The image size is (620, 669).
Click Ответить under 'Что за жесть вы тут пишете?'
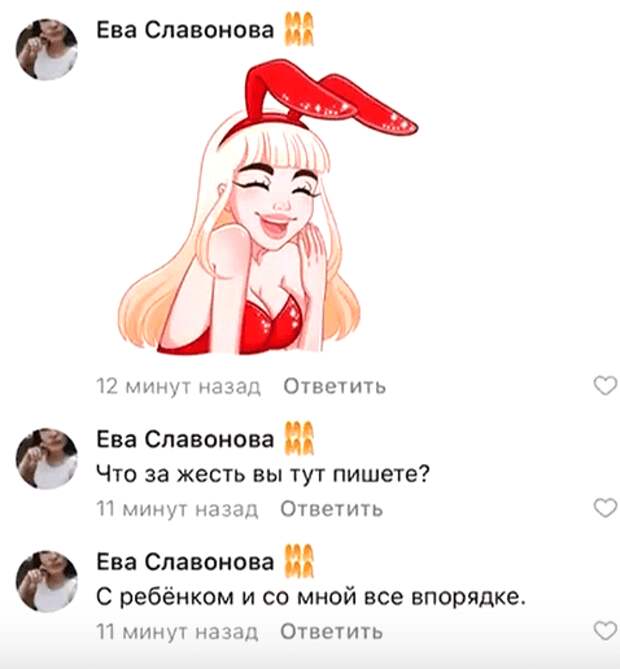332,509
